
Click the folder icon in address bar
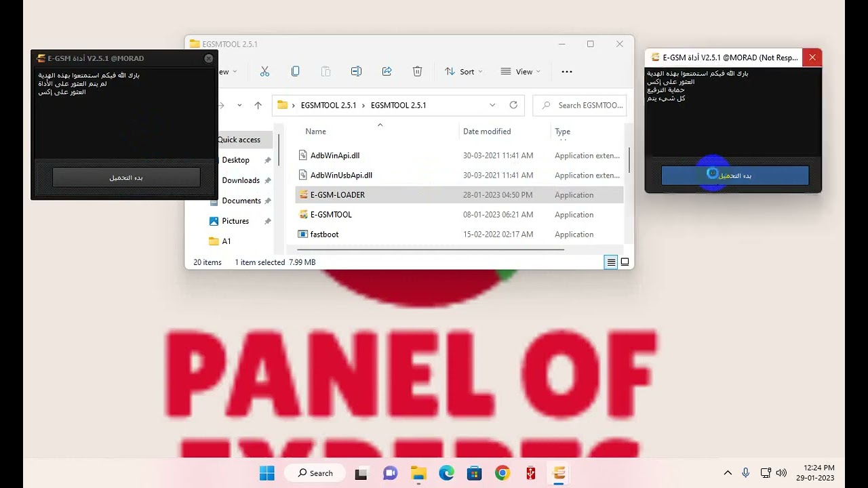(283, 105)
